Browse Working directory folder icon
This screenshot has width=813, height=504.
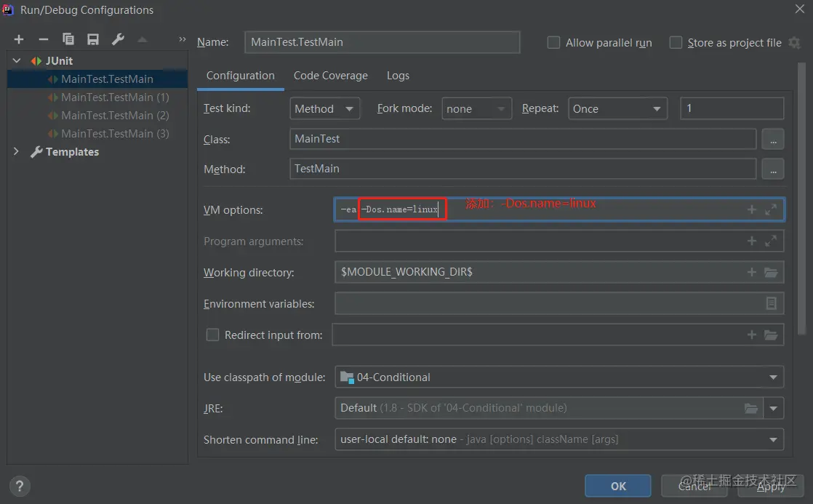pos(771,272)
